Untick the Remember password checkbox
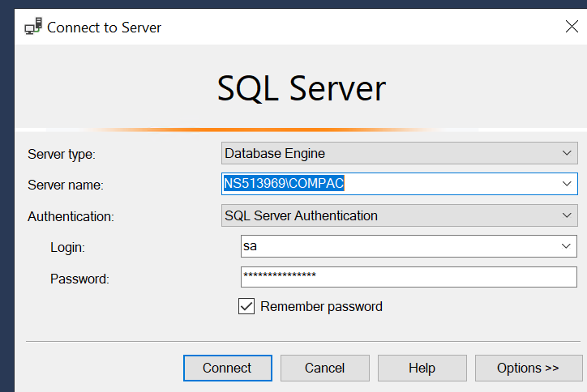The image size is (587, 392). (x=246, y=306)
